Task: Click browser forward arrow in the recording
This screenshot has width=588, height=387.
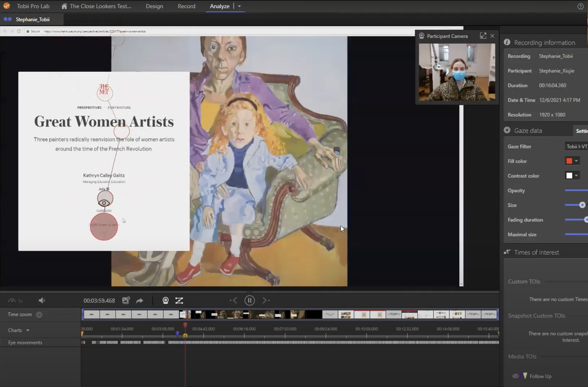Action: [12, 31]
